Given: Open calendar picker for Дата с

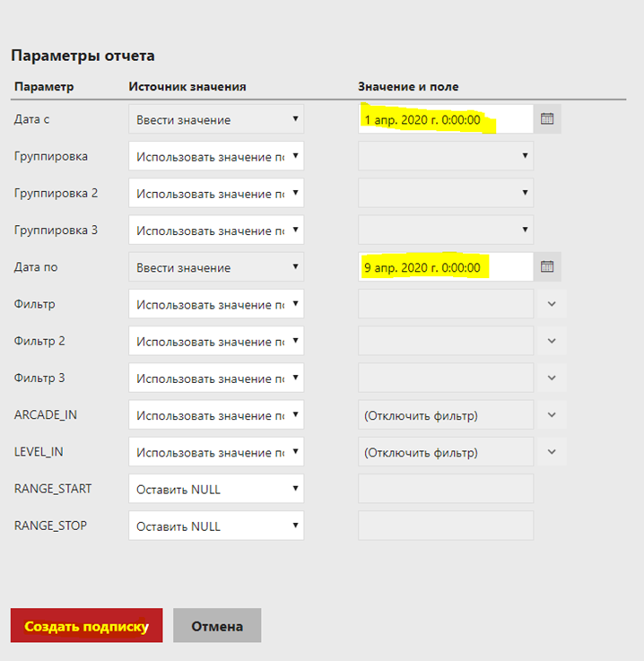Looking at the screenshot, I should coord(547,119).
